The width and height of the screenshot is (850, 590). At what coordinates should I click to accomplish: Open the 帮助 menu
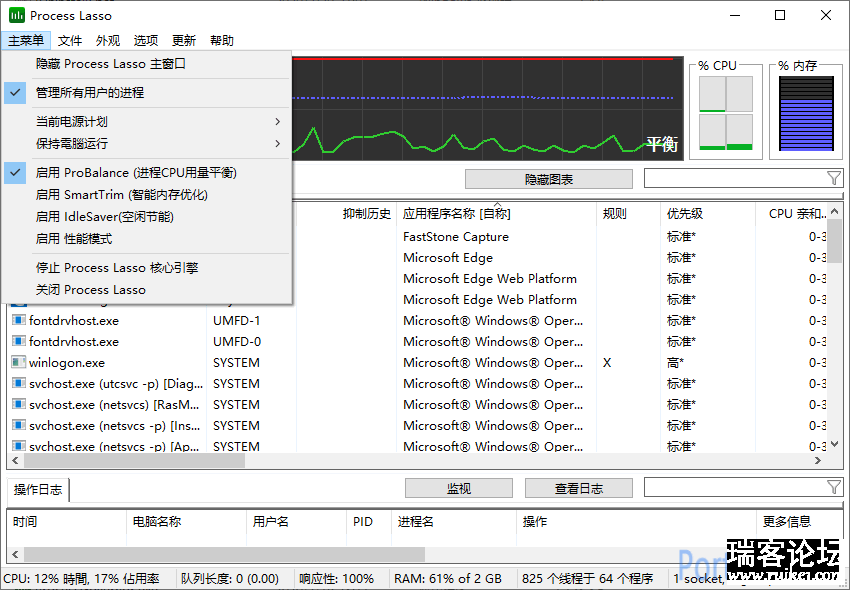click(222, 41)
